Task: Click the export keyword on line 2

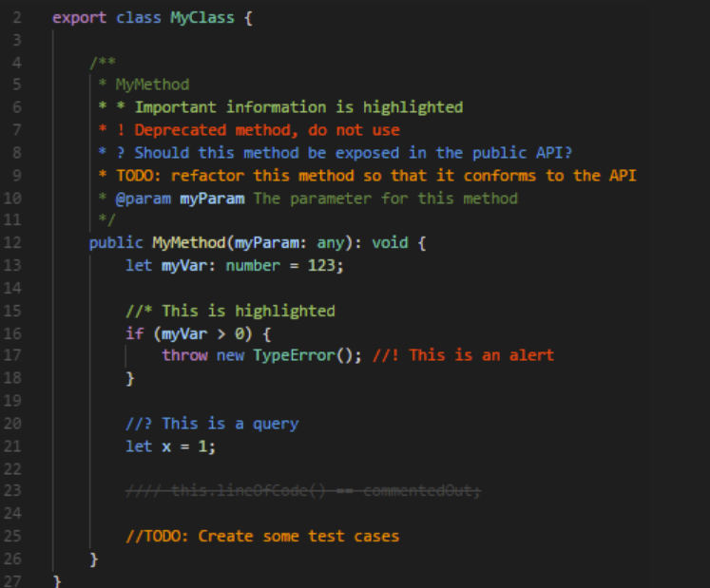Action: (79, 18)
